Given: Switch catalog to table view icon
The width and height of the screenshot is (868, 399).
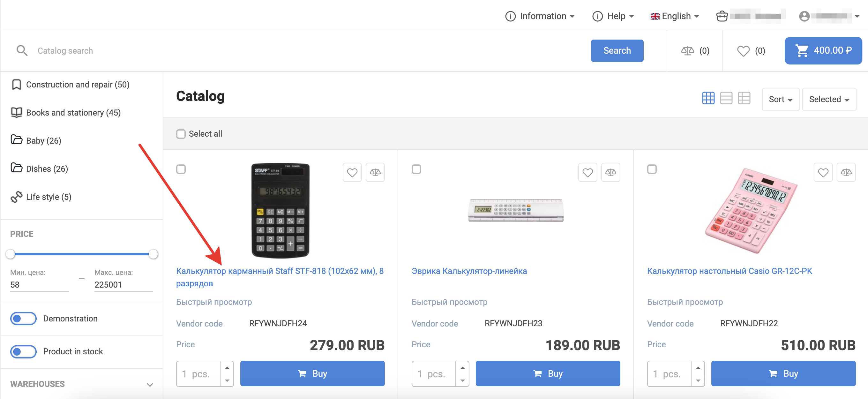Looking at the screenshot, I should point(744,98).
